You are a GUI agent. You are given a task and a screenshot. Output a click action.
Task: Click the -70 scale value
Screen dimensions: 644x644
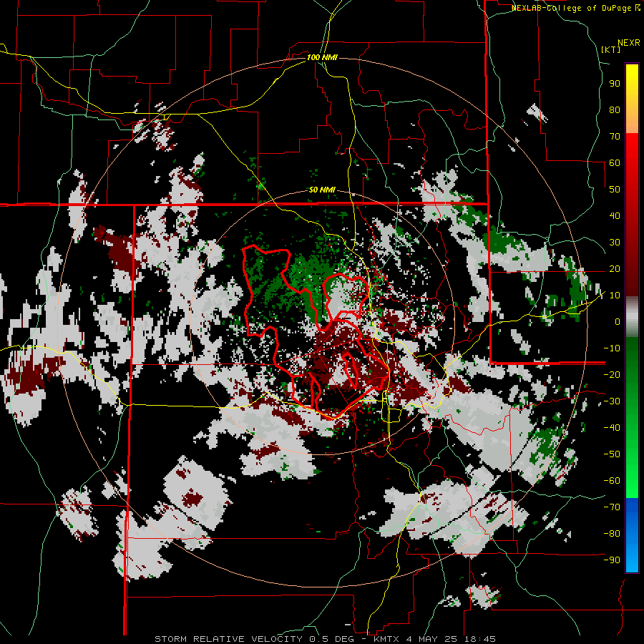pos(612,507)
